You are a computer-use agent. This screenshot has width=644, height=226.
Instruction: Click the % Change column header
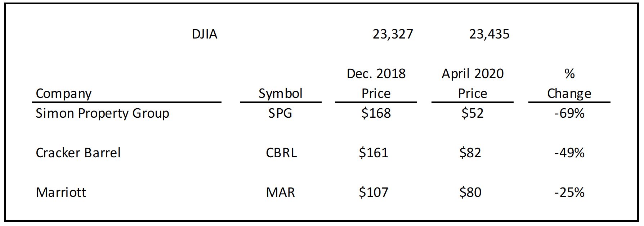coord(569,83)
